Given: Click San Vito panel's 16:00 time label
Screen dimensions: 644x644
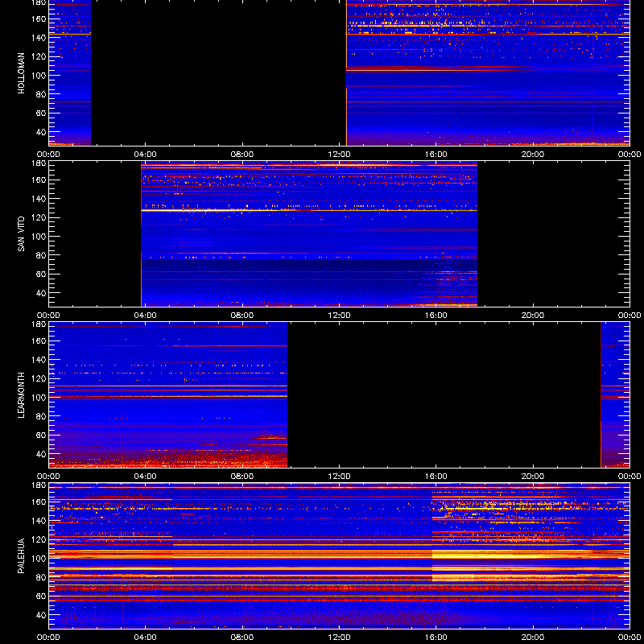Looking at the screenshot, I should point(436,316).
